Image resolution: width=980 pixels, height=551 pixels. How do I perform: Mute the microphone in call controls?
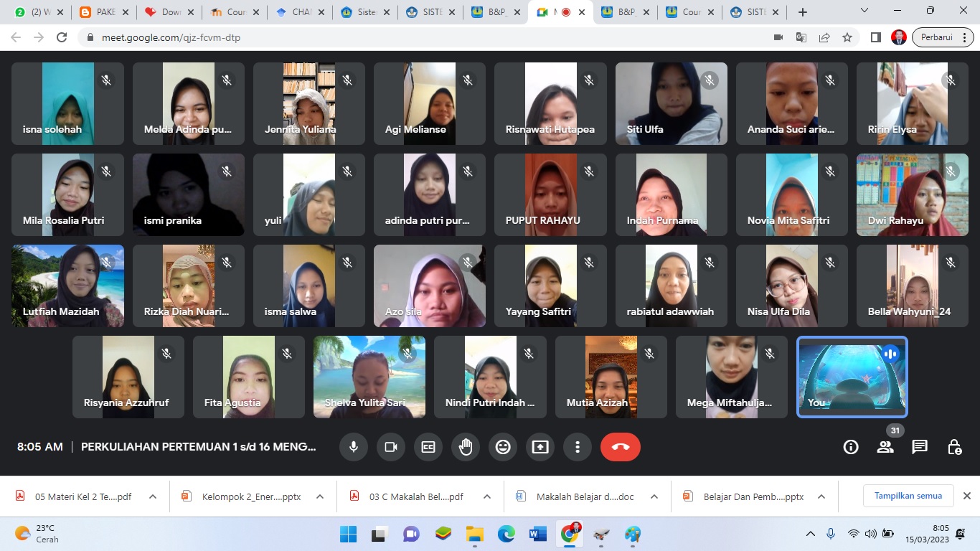pos(354,447)
